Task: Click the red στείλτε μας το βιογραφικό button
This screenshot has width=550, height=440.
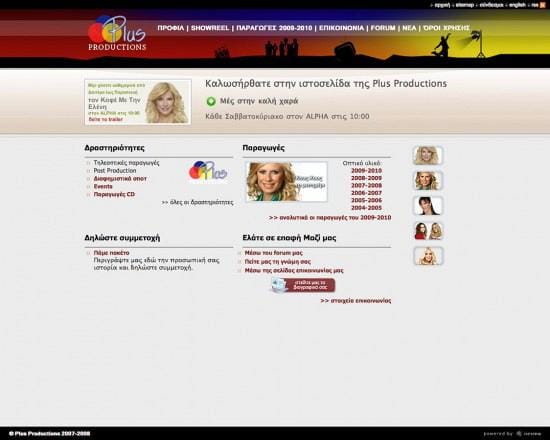Action: pos(303,285)
